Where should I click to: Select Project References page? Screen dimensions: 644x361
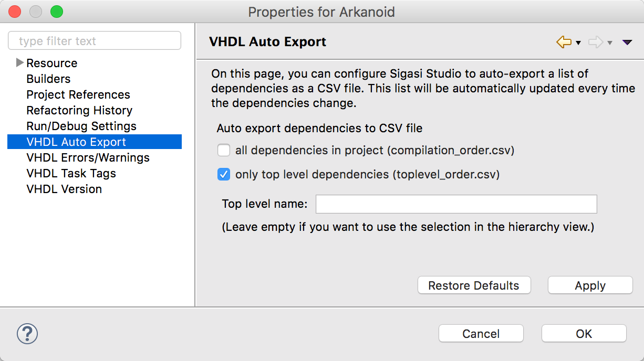pyautogui.click(x=78, y=94)
